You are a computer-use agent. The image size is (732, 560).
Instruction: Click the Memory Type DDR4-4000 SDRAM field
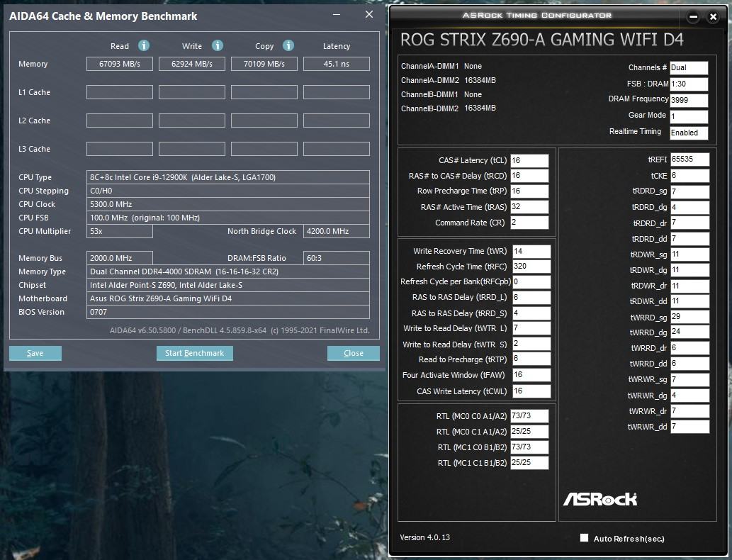point(227,271)
